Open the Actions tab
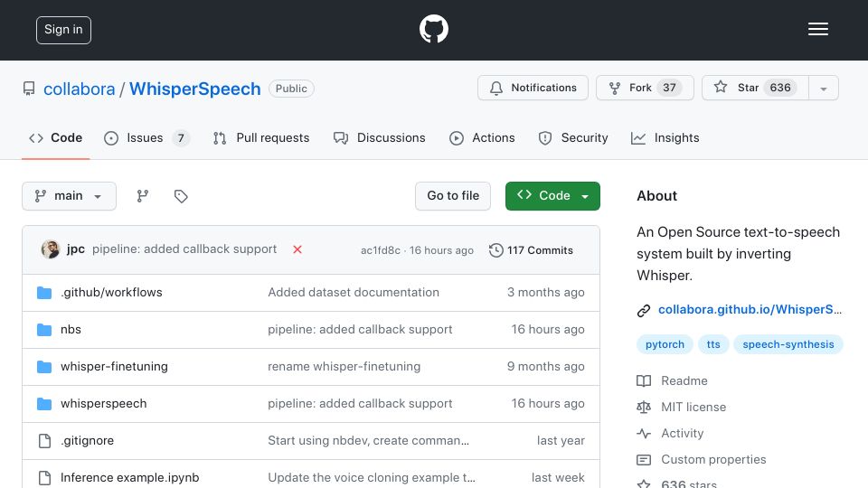868x488 pixels. [482, 137]
